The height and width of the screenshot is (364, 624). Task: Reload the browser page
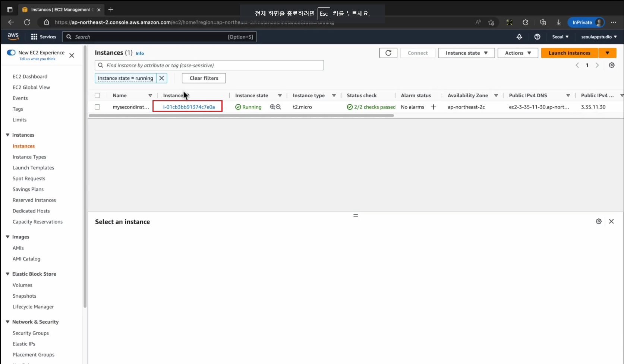tap(27, 22)
